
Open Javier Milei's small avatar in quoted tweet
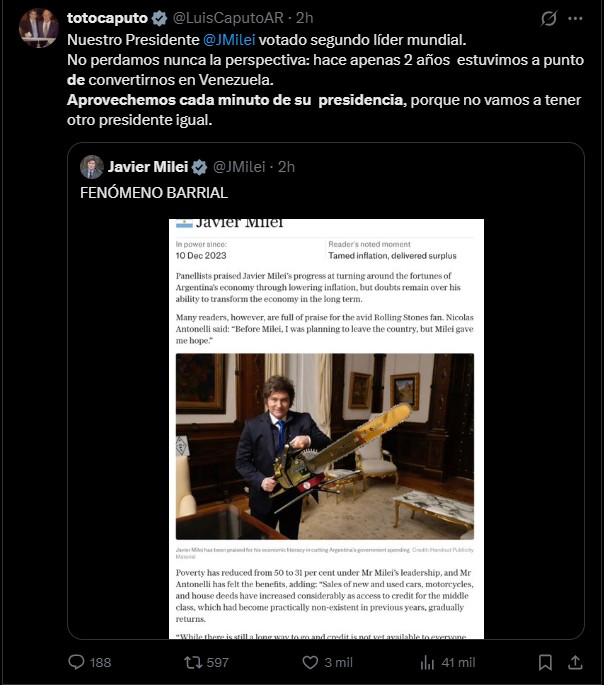92,167
